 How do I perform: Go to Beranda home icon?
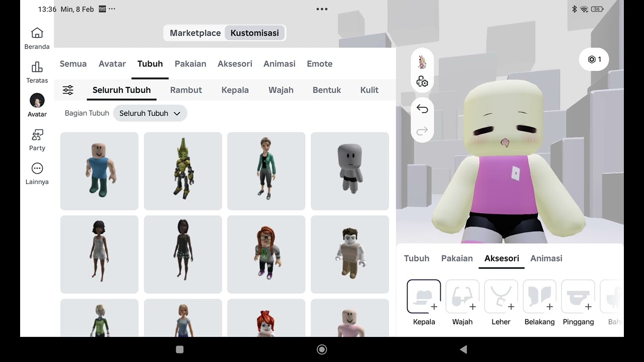point(37,33)
